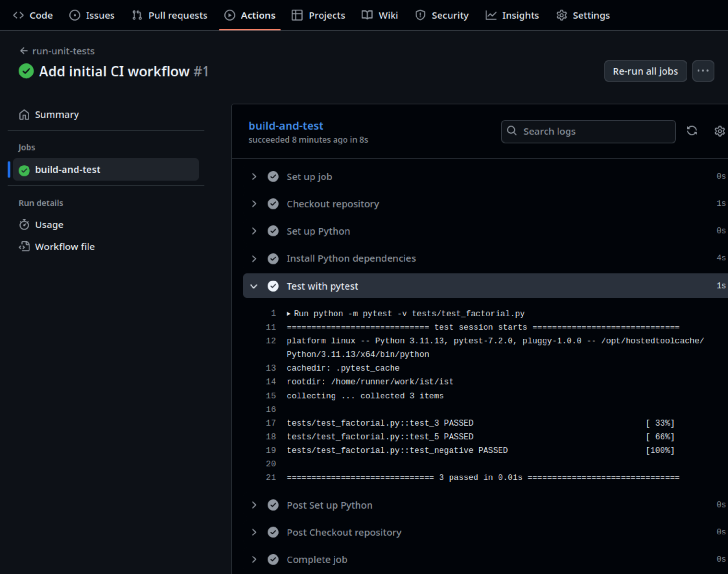Go to the Issues tab
Image resolution: width=728 pixels, height=574 pixels.
coord(92,16)
